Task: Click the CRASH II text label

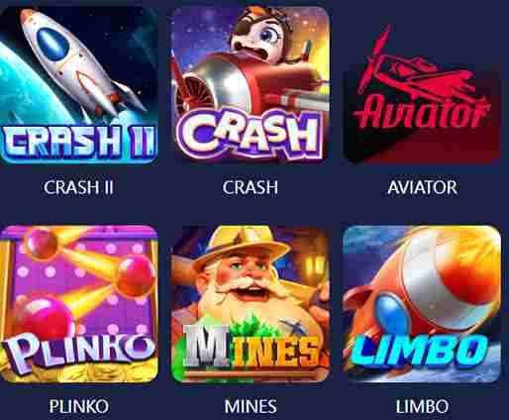Action: point(78,187)
